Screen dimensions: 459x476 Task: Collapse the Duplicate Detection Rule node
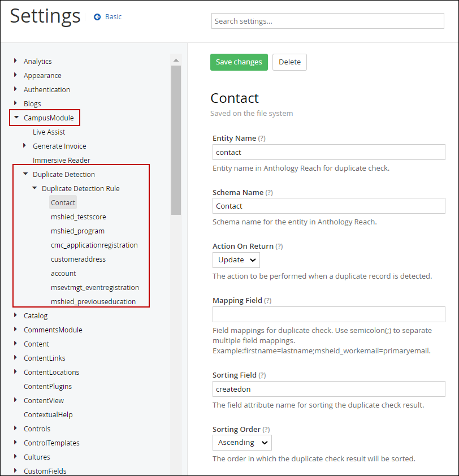pos(34,188)
